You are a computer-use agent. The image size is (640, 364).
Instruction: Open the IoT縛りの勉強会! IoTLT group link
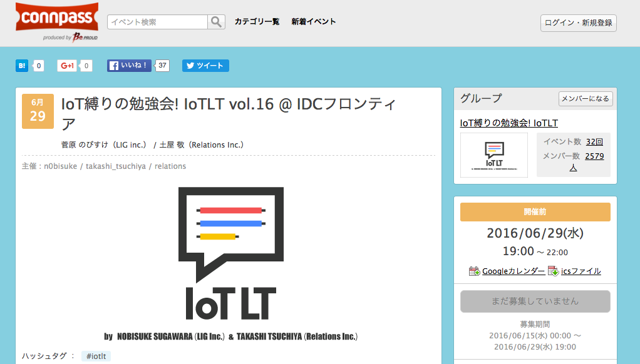click(508, 123)
